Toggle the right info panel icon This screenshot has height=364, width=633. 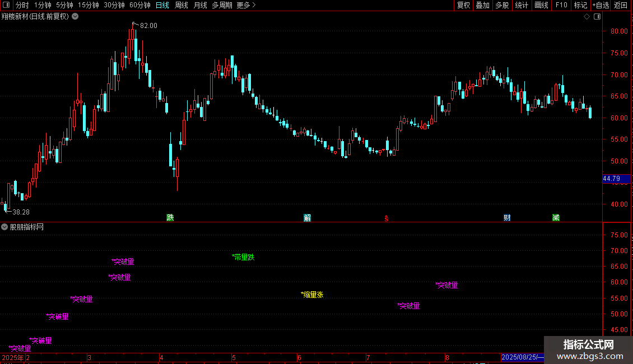(597, 17)
